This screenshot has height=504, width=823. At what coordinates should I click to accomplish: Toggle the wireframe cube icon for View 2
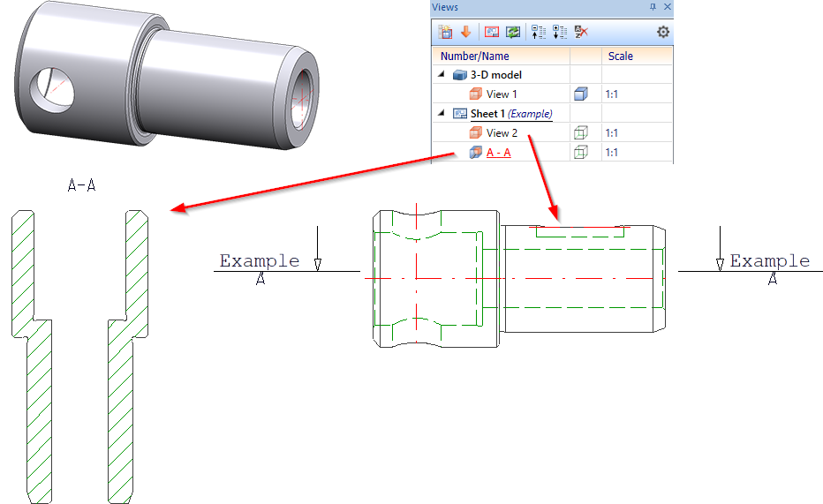pos(580,132)
